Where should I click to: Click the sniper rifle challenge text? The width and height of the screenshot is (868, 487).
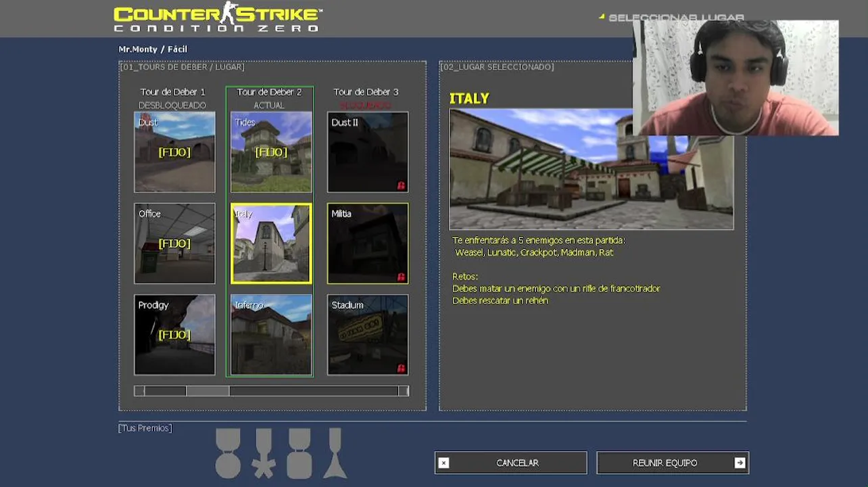556,289
